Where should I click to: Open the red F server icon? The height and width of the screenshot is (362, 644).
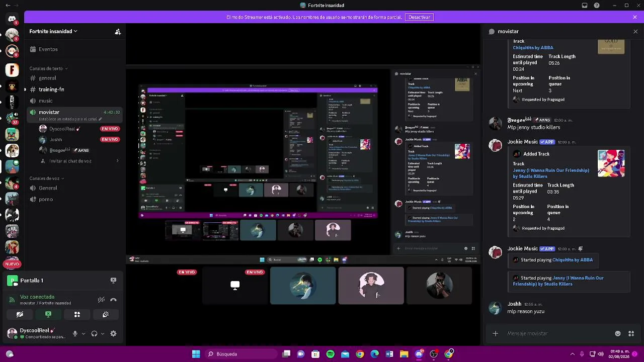tap(12, 70)
